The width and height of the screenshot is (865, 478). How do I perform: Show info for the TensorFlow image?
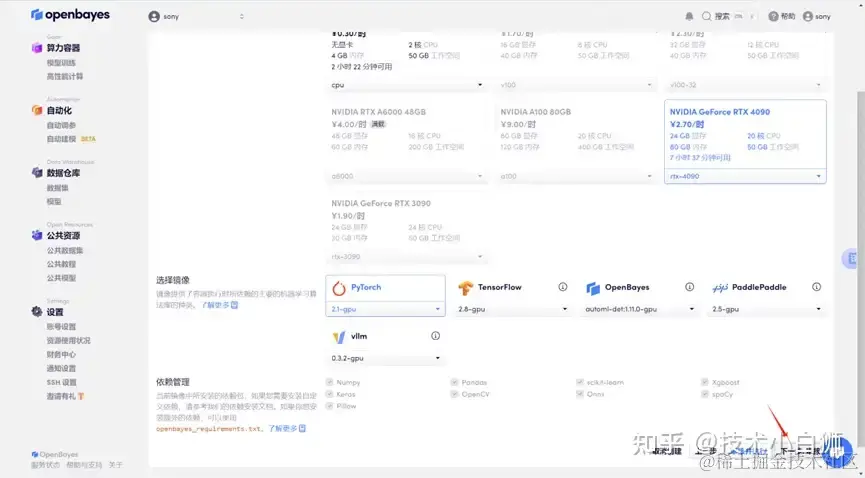tap(563, 287)
